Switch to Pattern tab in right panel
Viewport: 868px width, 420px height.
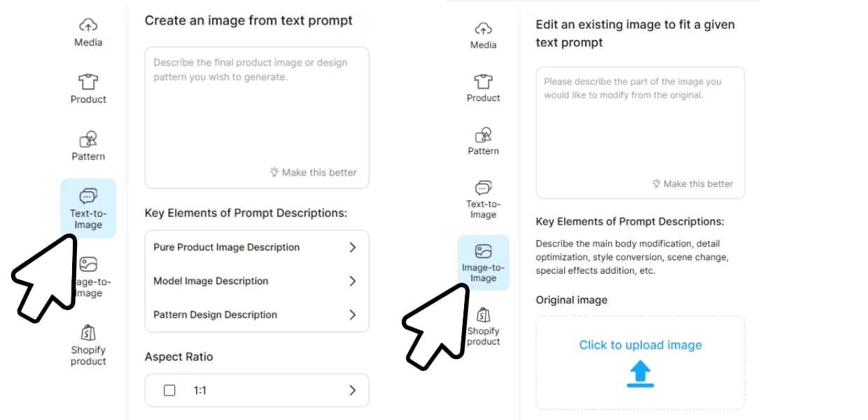(x=483, y=140)
